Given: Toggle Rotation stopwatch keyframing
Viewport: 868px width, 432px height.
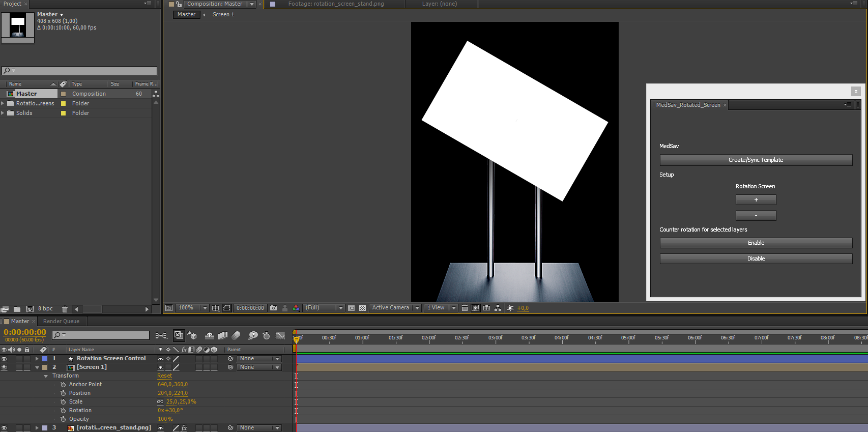Looking at the screenshot, I should (x=63, y=411).
